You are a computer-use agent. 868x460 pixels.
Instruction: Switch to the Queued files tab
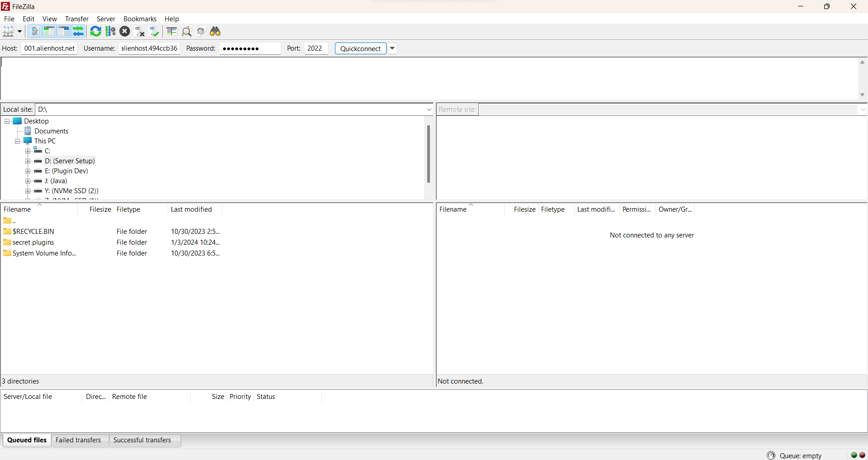tap(27, 440)
